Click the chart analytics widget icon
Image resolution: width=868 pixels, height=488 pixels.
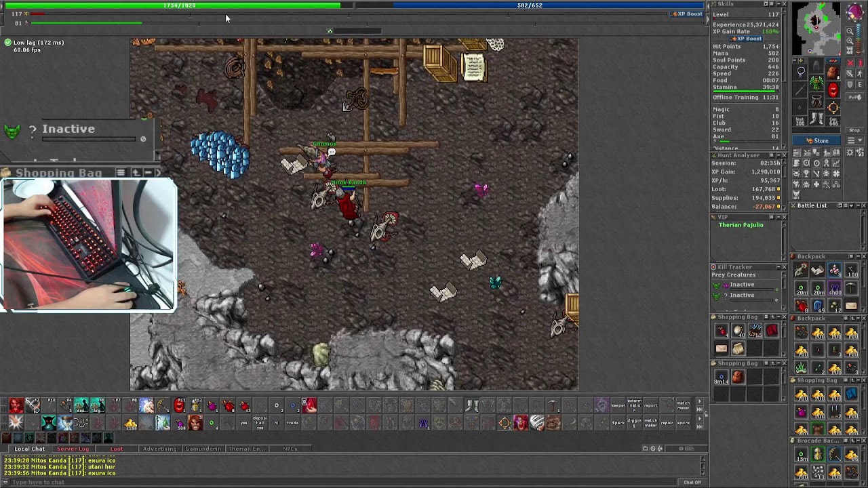836,163
